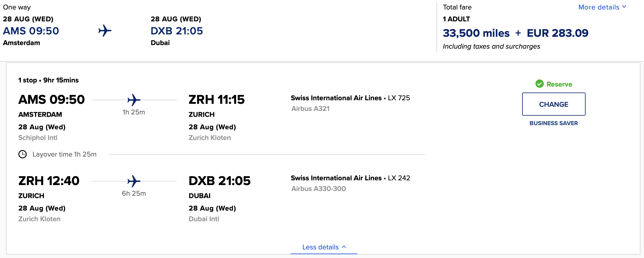The width and height of the screenshot is (644, 258).
Task: Expand More details for total fare
Action: (x=602, y=7)
